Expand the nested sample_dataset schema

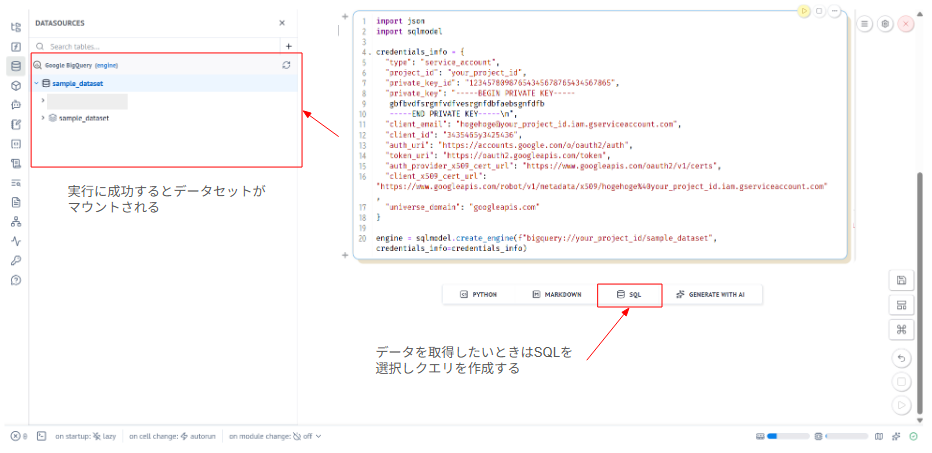(x=42, y=118)
